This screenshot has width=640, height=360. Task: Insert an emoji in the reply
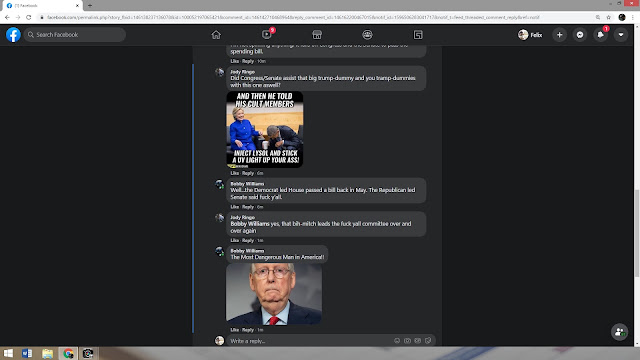[397, 340]
